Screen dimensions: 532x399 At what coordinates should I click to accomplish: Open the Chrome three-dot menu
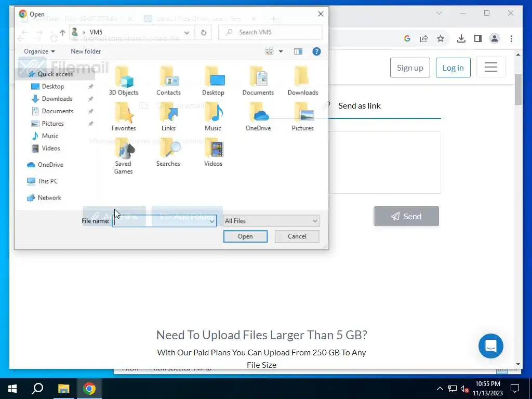pos(511,38)
